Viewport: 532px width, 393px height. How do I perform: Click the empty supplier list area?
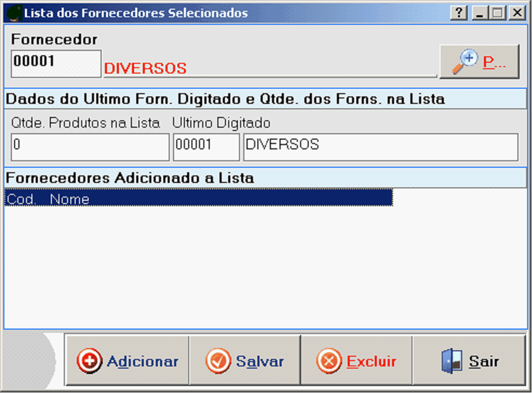pos(265,267)
